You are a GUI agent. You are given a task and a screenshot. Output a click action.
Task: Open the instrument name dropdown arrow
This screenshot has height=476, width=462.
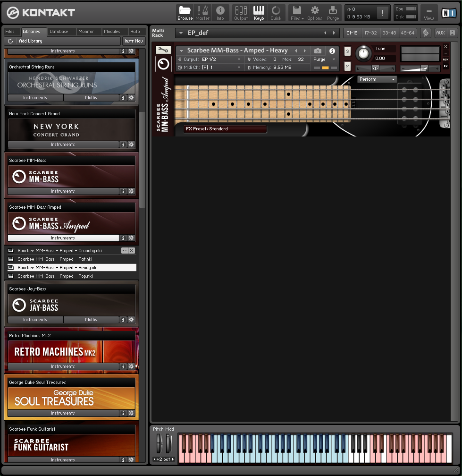181,51
